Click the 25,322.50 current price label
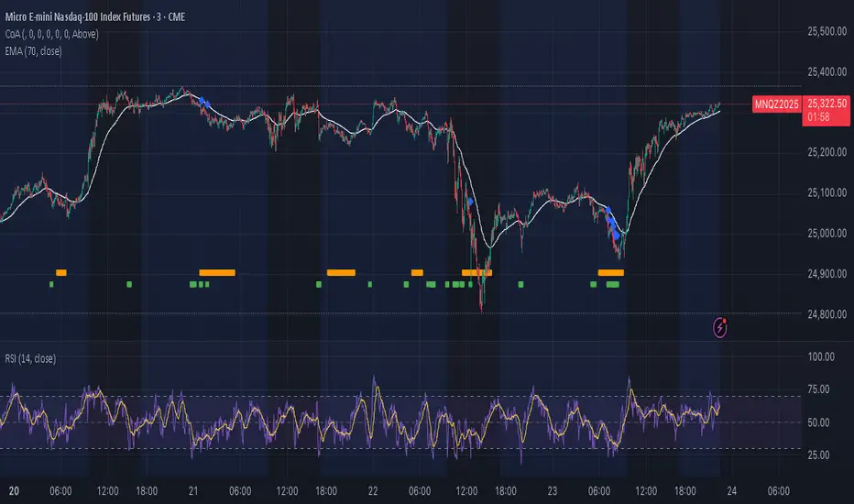This screenshot has width=854, height=504. point(827,104)
